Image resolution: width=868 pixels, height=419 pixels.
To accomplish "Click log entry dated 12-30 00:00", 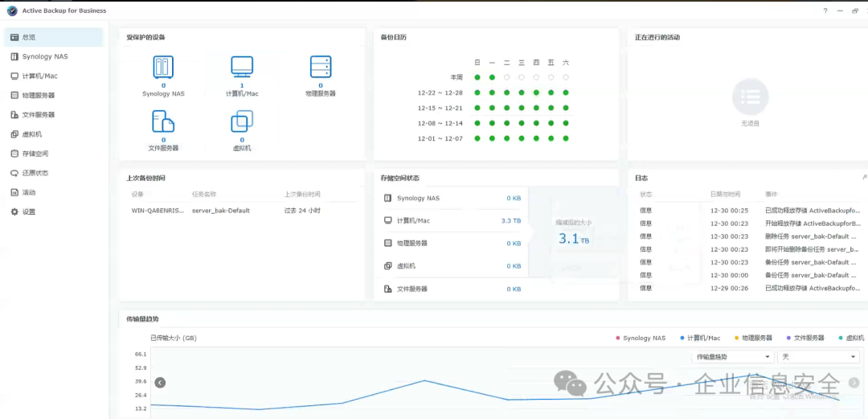I will tap(750, 276).
